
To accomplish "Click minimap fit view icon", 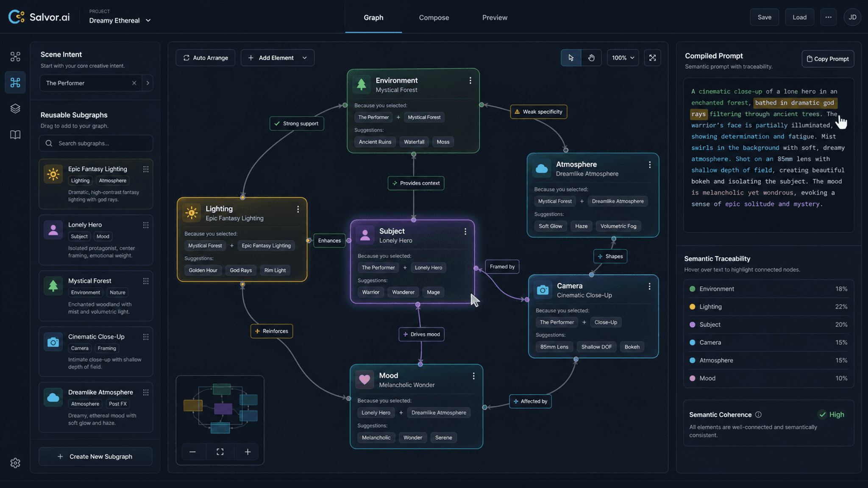I will pos(220,452).
